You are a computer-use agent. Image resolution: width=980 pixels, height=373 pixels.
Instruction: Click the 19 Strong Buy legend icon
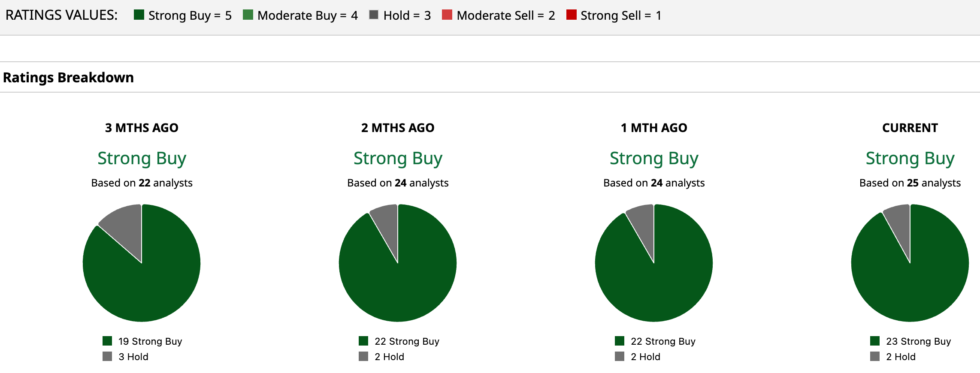107,341
